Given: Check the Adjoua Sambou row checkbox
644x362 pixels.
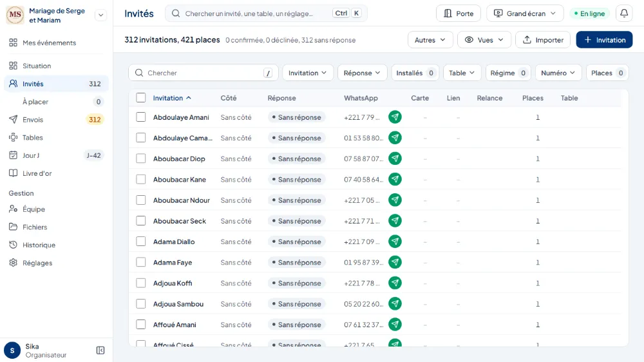Looking at the screenshot, I should [141, 303].
